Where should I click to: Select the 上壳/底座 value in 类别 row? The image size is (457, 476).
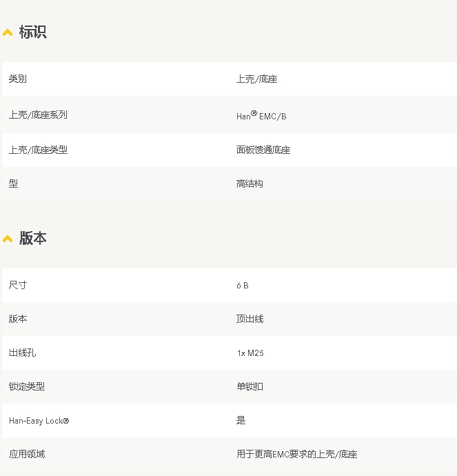(x=257, y=79)
